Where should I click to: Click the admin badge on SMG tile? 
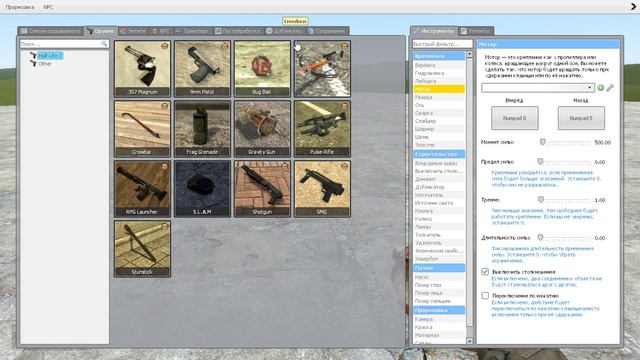(344, 166)
